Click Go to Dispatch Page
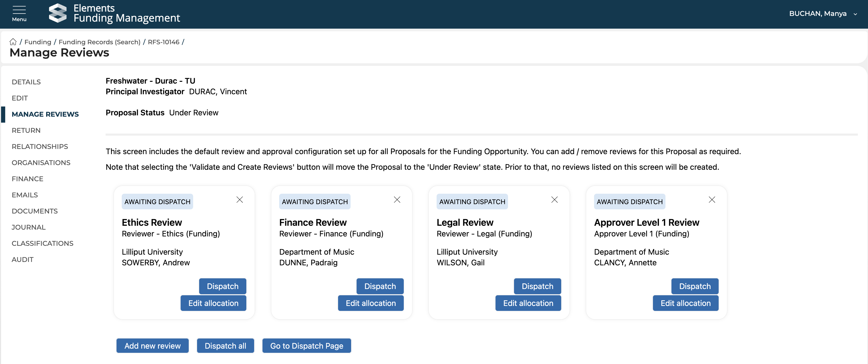 306,346
